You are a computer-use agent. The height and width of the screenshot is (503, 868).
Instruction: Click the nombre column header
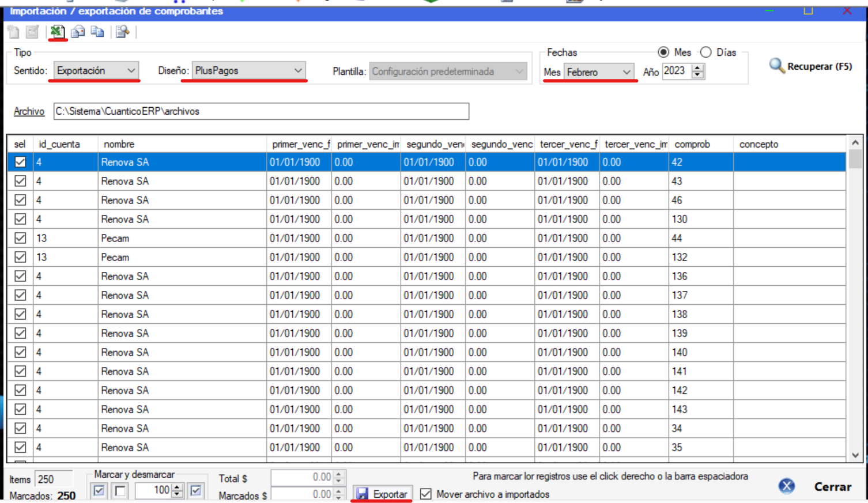pyautogui.click(x=119, y=144)
